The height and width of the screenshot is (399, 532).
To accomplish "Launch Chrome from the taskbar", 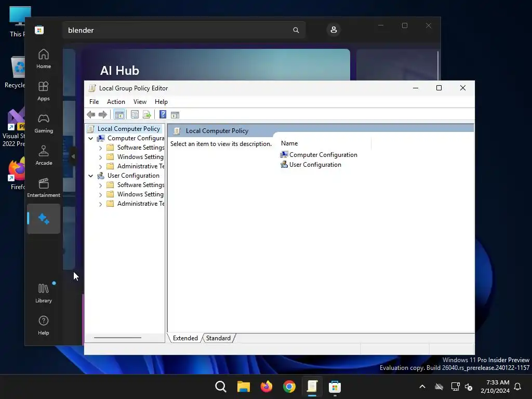I will (x=289, y=387).
